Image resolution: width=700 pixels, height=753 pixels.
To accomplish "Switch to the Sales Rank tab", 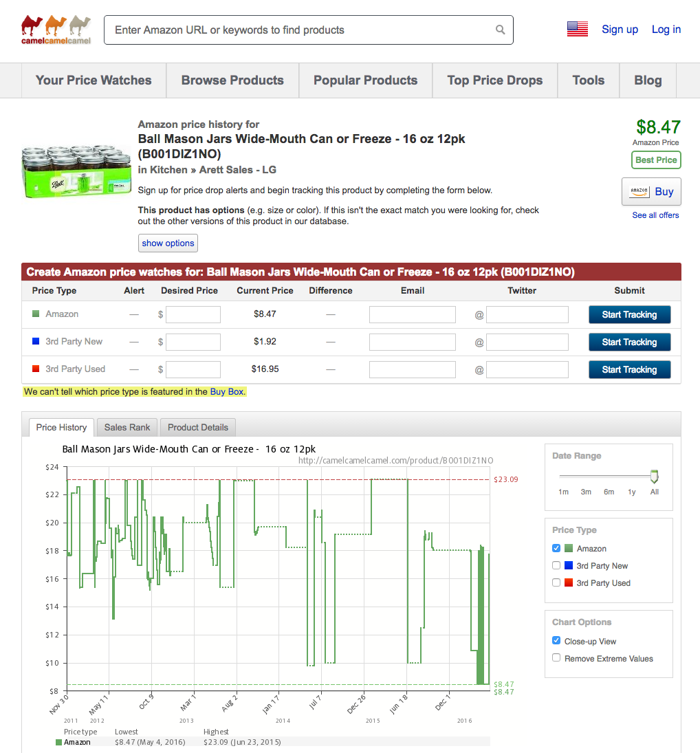I will point(127,428).
